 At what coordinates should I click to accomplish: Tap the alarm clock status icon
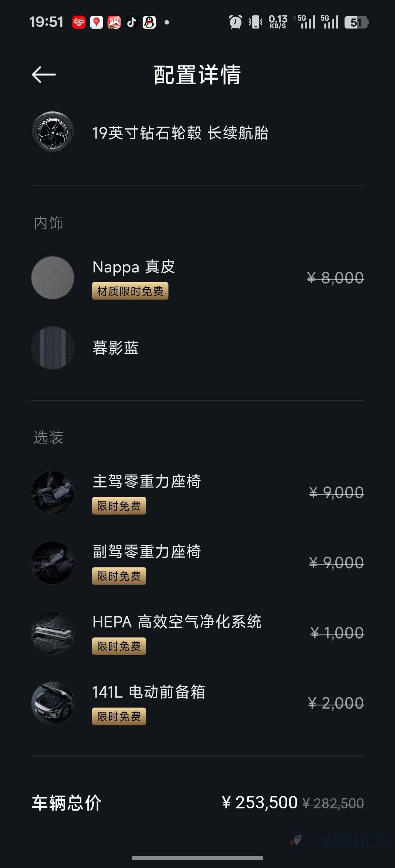236,22
